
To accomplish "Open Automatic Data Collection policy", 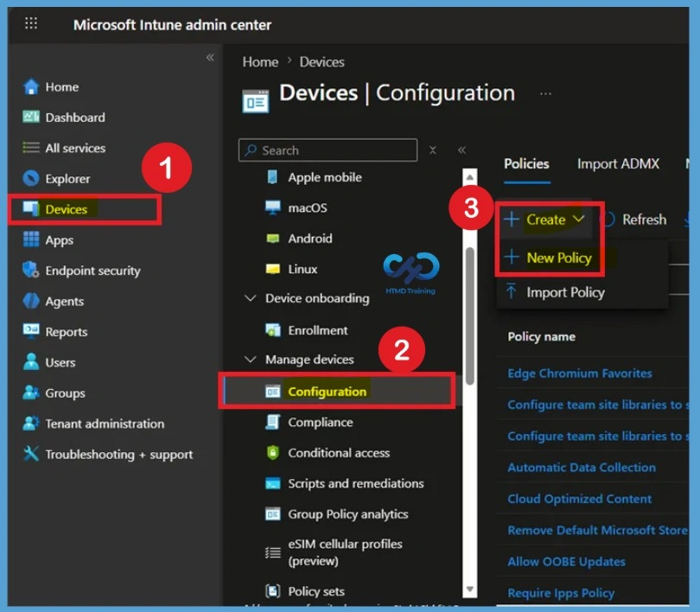I will 582,468.
